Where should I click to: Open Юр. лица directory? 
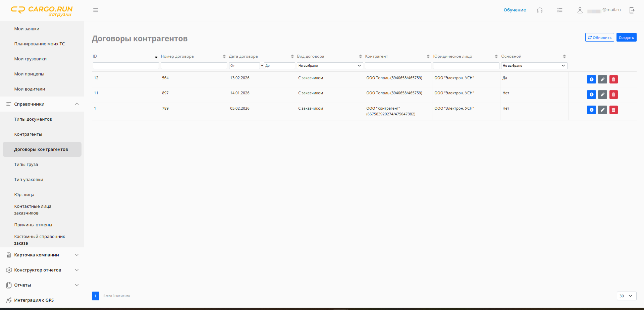point(24,195)
